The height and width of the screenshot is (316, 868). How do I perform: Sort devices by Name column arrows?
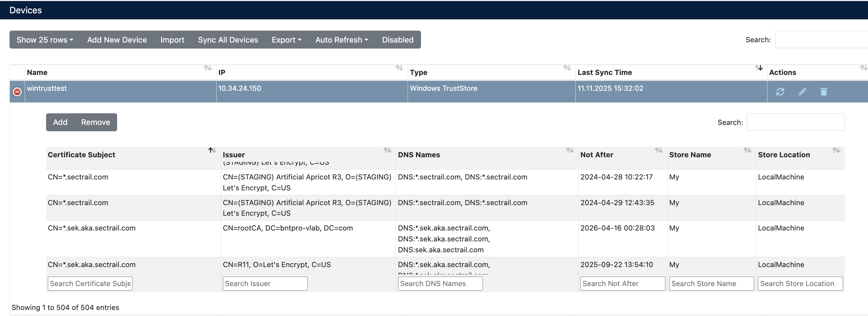[x=208, y=68]
